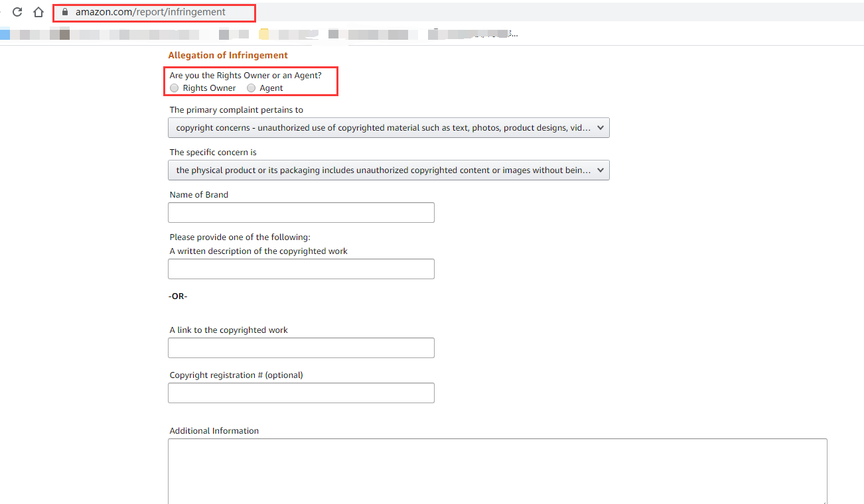
Task: Open the specific concern dropdown
Action: tap(389, 170)
